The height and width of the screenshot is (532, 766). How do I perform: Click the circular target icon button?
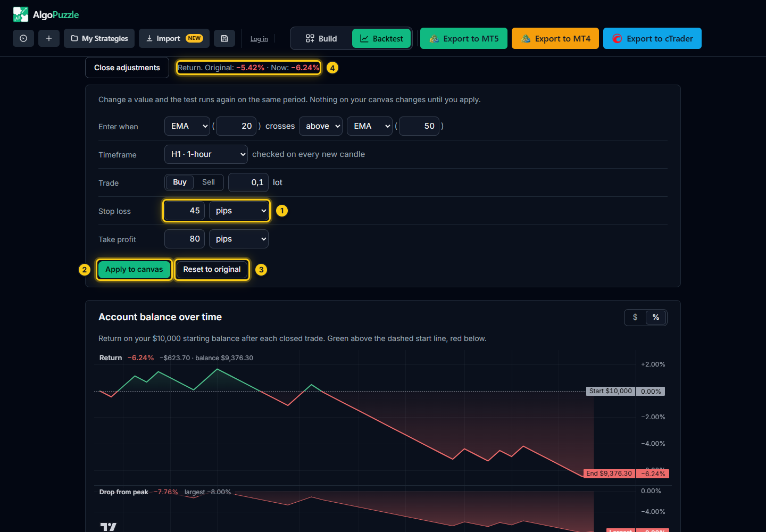[x=23, y=38]
